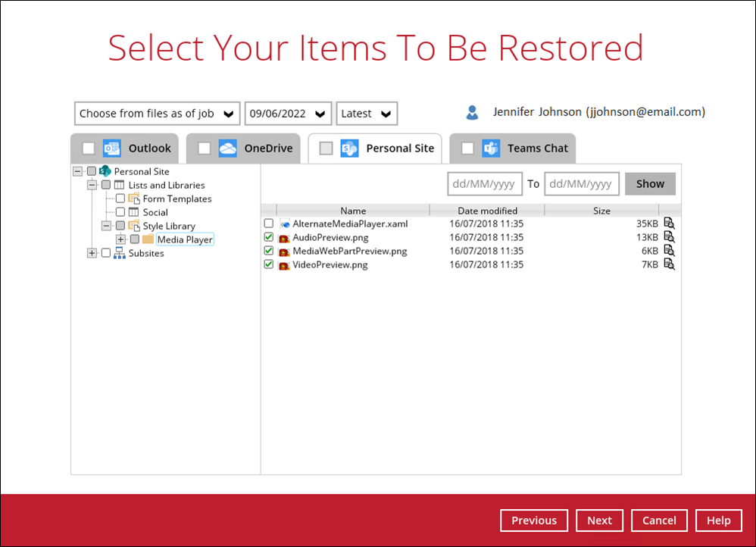Click the preview icon for AlternateMediaPlayer.xaml
The image size is (756, 547).
click(669, 223)
